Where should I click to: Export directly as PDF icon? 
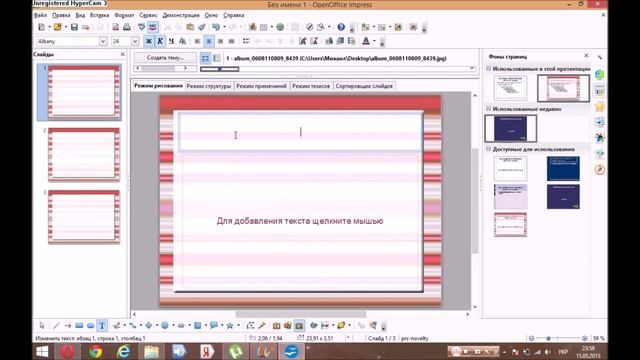pos(116,27)
